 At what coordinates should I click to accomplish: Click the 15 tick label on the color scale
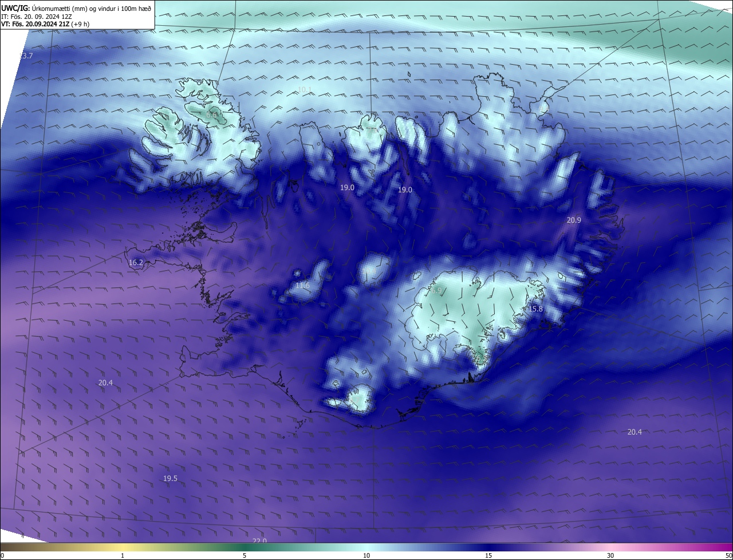pos(488,555)
